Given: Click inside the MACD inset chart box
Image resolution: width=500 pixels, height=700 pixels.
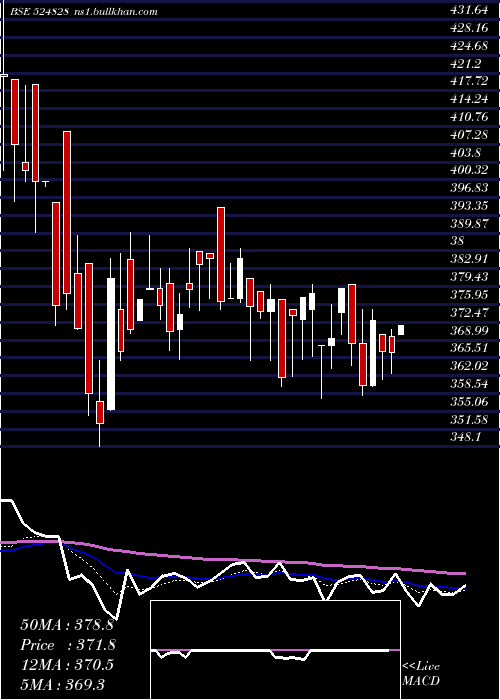Looking at the screenshot, I should (275, 650).
